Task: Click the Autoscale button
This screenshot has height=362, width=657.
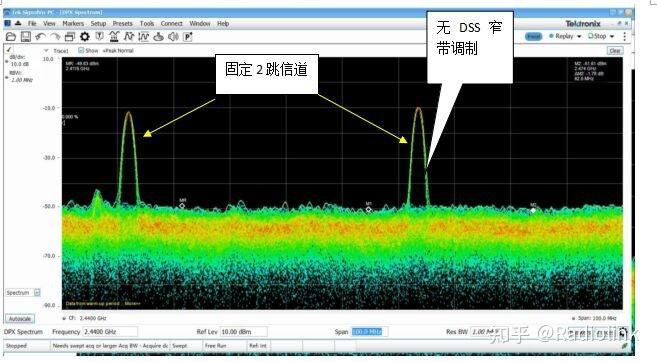Action: click(20, 319)
